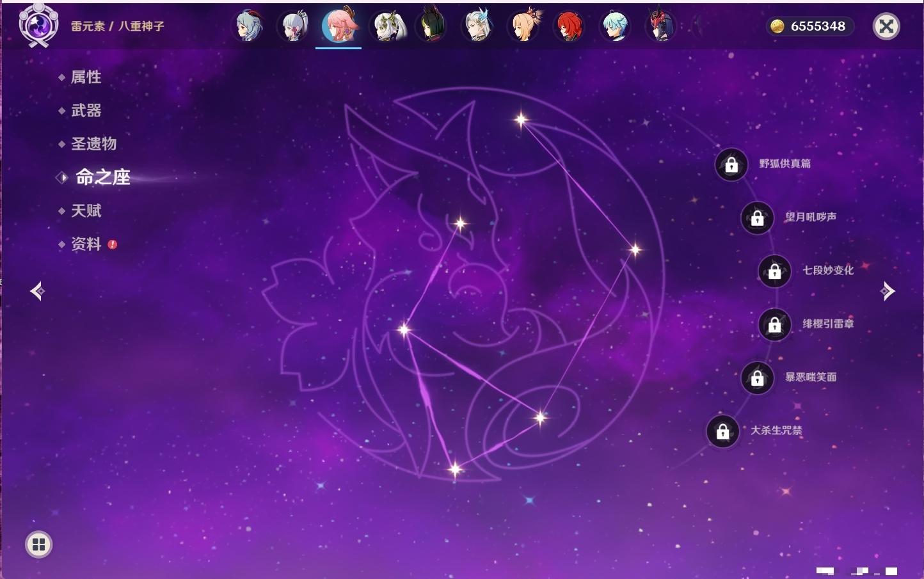924x579 pixels.
Task: View constellation named 绯樱引雷章
Action: point(828,324)
